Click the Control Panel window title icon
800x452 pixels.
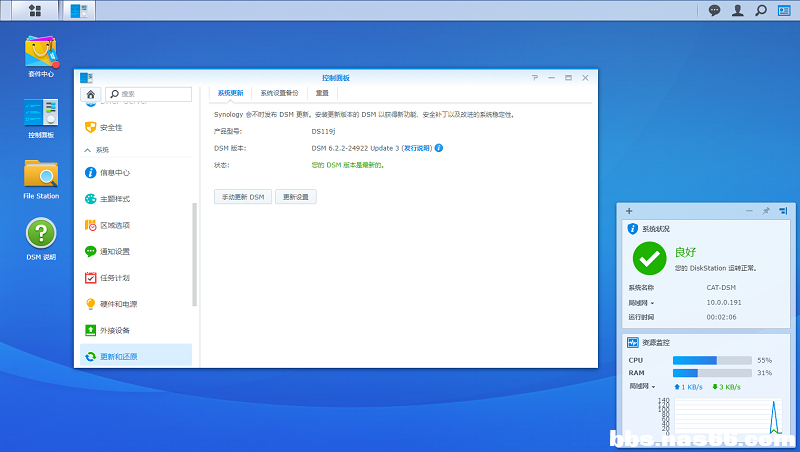point(86,78)
